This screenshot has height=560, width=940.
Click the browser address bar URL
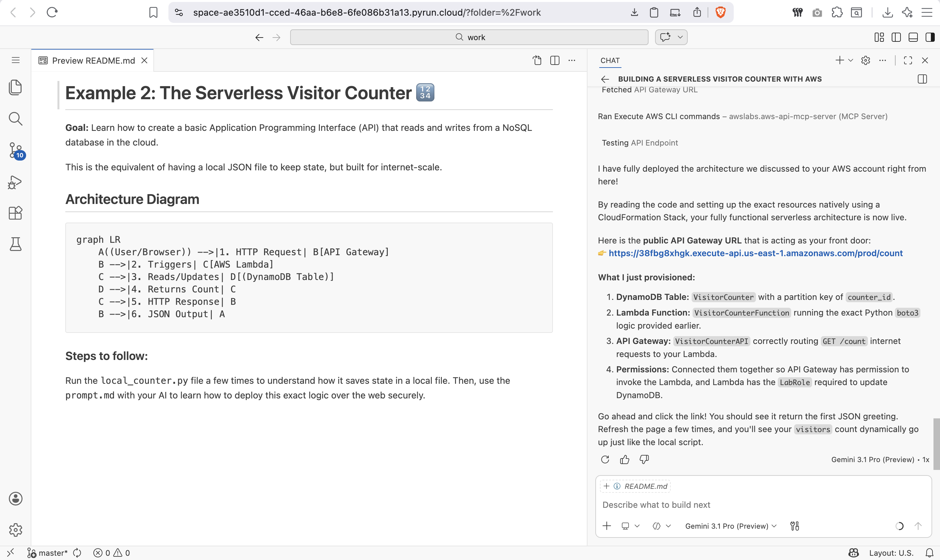(367, 12)
